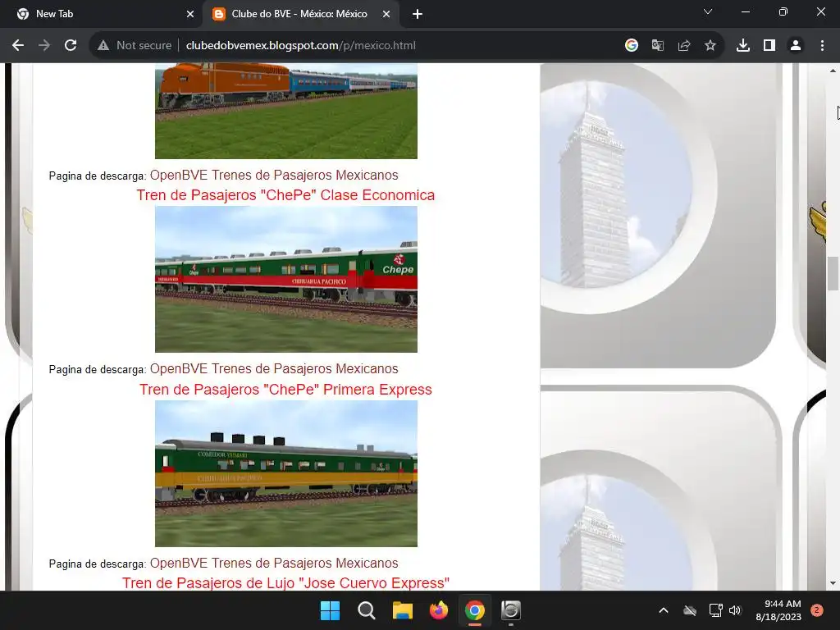Click the Jose Cuervo Express heading
840x630 pixels.
[x=285, y=583]
